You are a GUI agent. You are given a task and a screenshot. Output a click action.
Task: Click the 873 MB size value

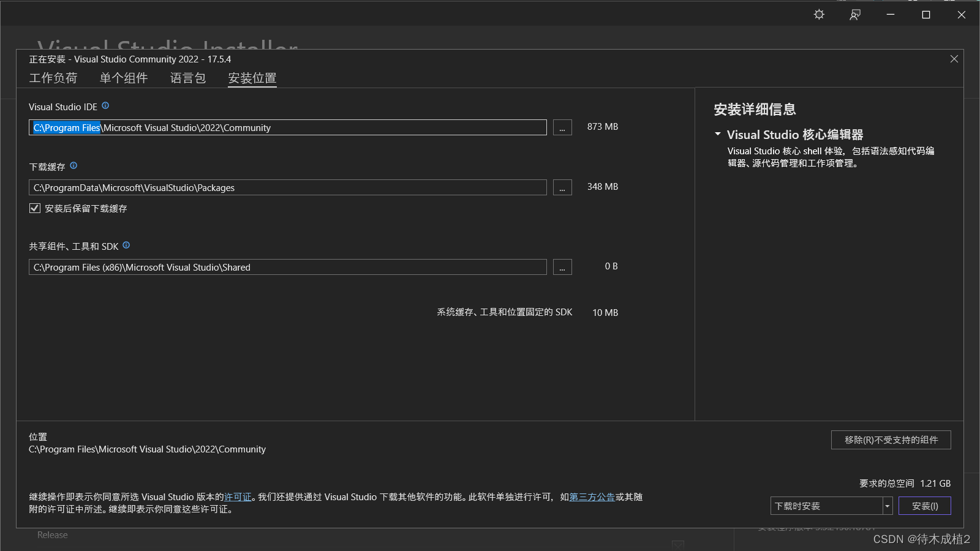[603, 127]
